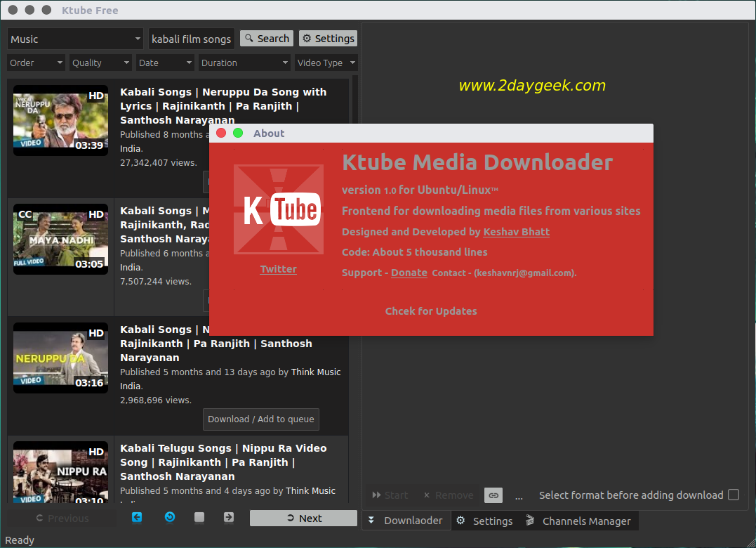Click 'Code: About 5 thousand lines' text
Screen dimensions: 756x548
click(415, 252)
